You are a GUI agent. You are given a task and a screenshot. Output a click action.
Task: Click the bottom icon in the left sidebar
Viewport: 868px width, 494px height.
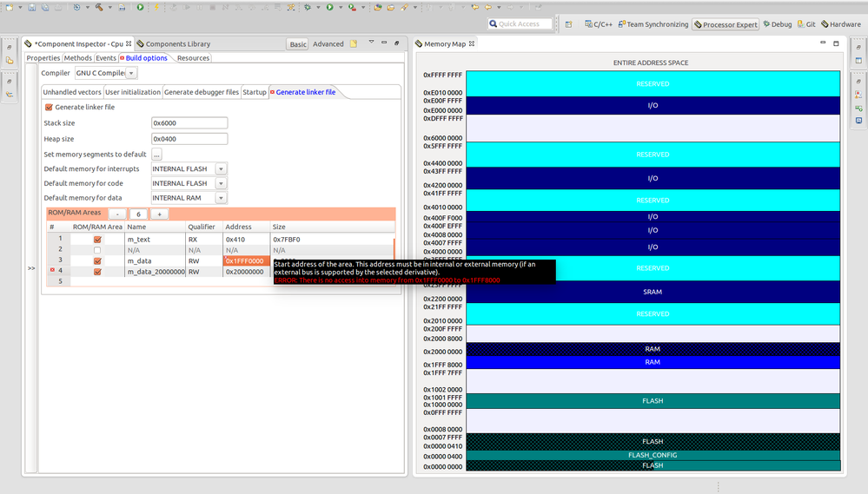10,95
